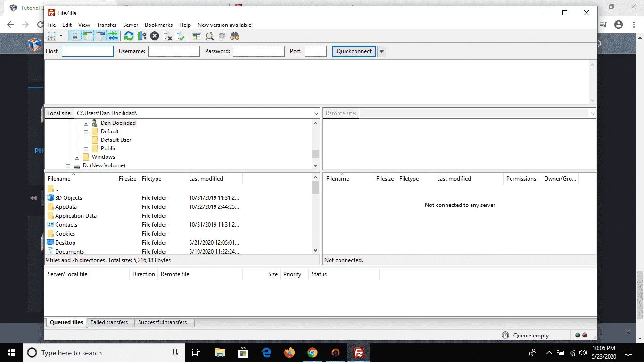
Task: Click the Password input field
Action: pos(259,51)
